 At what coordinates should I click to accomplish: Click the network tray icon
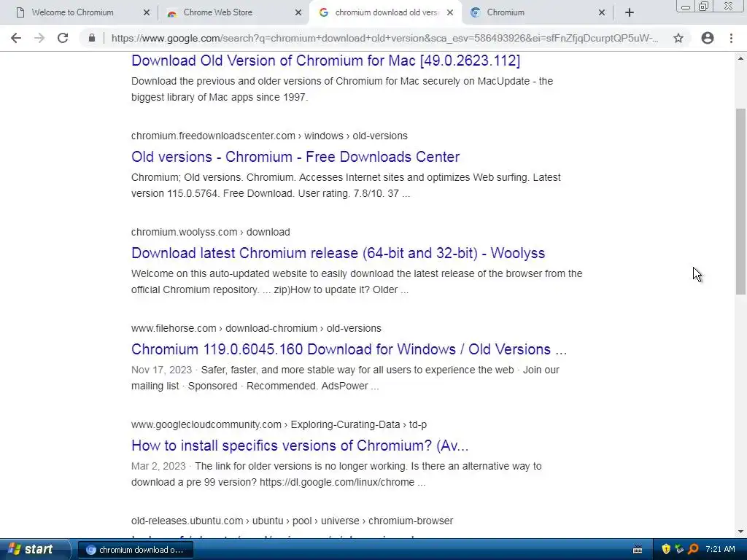[679, 549]
